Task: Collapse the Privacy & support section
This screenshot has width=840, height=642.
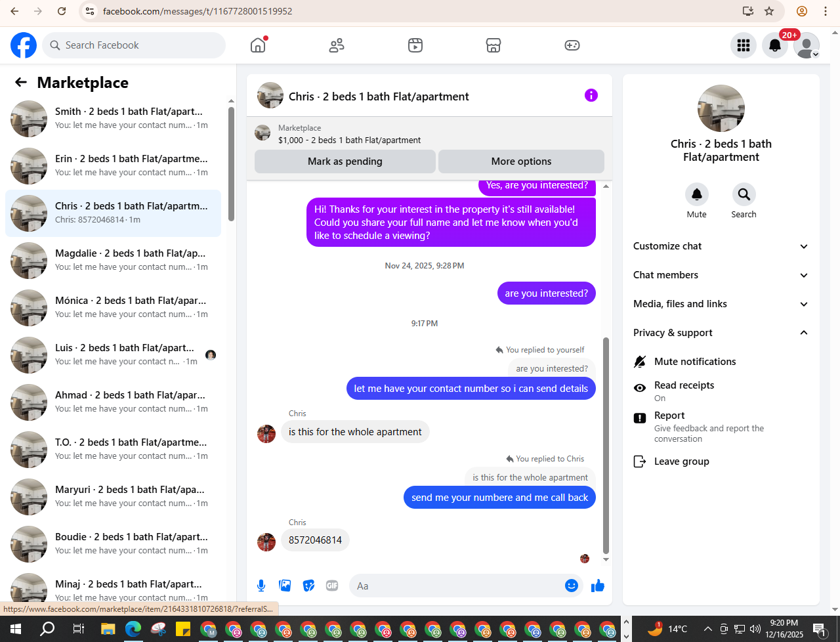Action: (x=721, y=333)
